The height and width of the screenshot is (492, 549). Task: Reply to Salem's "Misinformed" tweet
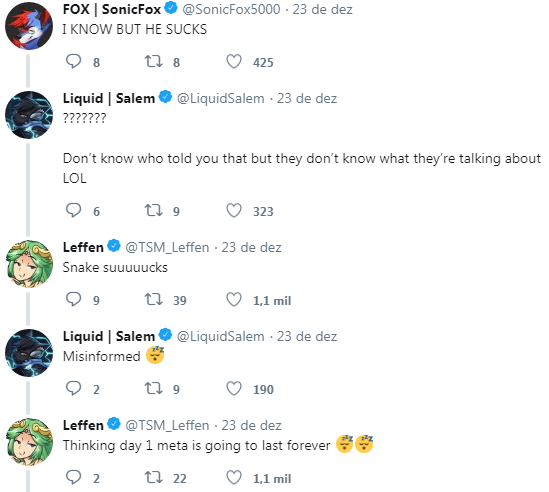click(x=74, y=389)
